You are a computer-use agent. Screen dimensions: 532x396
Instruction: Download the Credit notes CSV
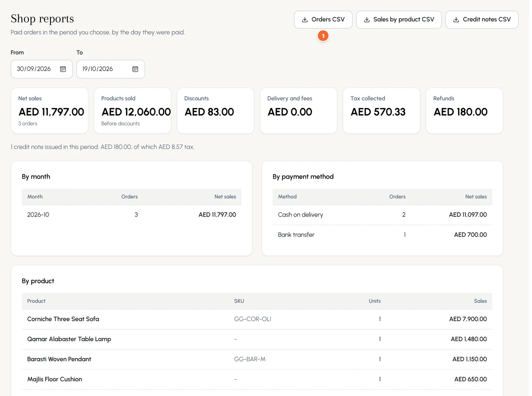[482, 20]
